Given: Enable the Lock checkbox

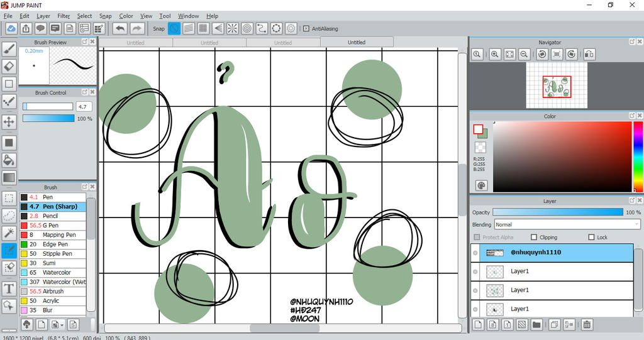Looking at the screenshot, I should (591, 238).
